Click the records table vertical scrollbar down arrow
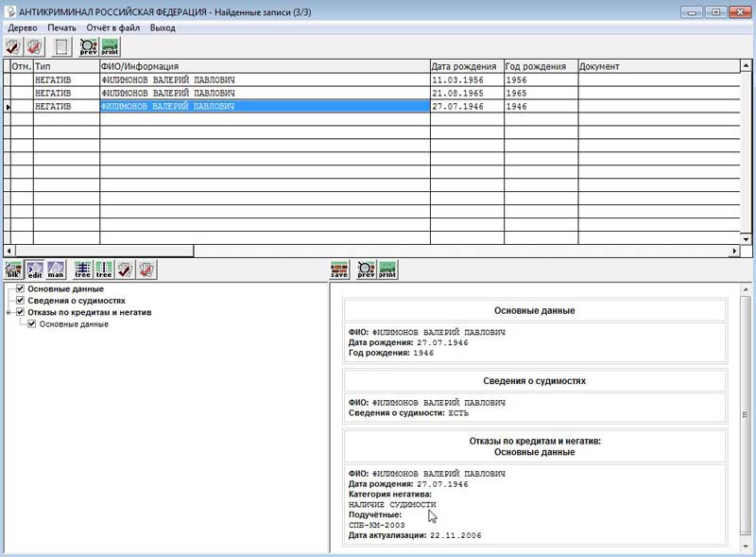 pos(747,239)
